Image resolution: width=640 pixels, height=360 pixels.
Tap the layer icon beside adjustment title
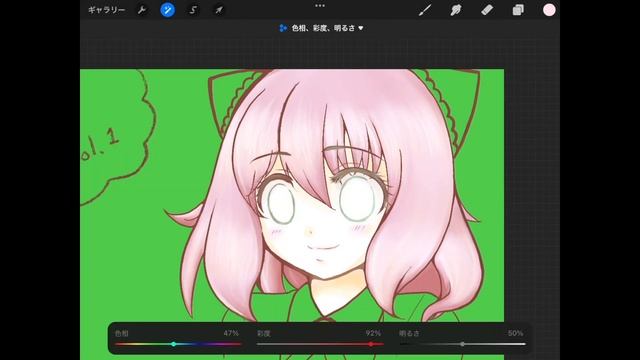[283, 28]
